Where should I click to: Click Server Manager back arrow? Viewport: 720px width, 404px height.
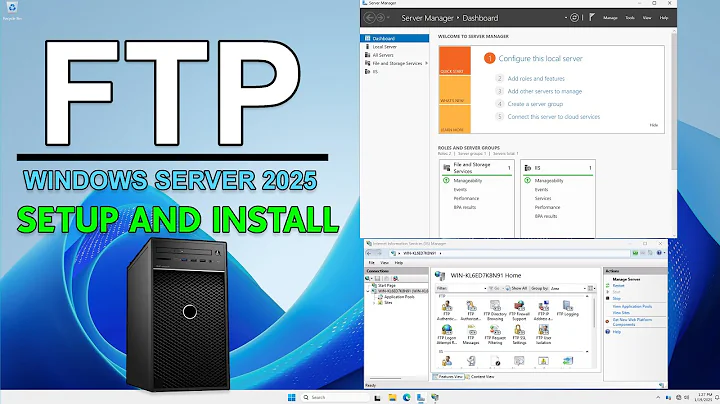tap(369, 18)
